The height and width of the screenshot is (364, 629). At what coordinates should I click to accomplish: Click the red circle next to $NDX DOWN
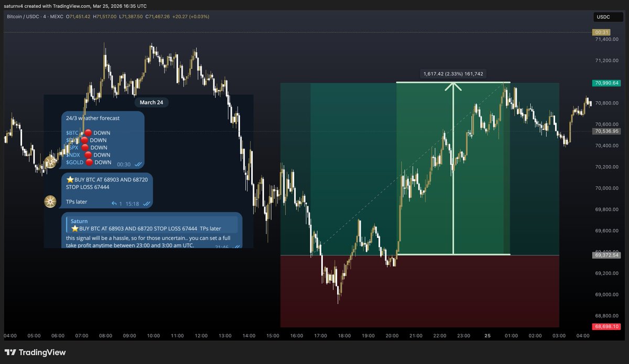point(88,155)
